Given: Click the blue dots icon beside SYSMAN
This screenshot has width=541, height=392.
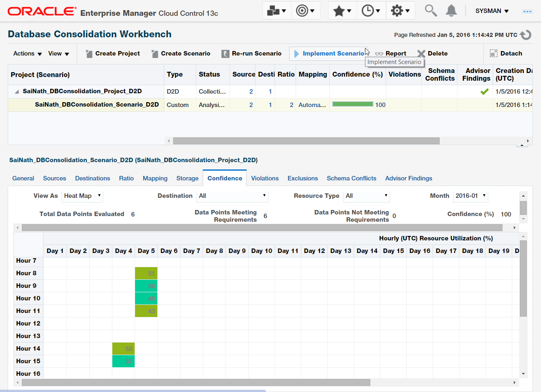Looking at the screenshot, I should click(x=527, y=11).
